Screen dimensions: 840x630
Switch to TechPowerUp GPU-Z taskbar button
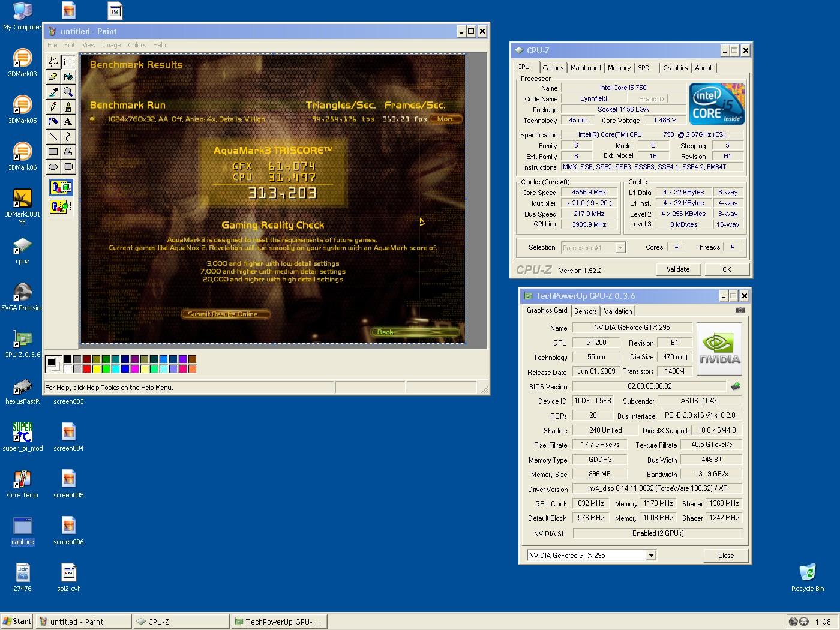click(x=279, y=622)
